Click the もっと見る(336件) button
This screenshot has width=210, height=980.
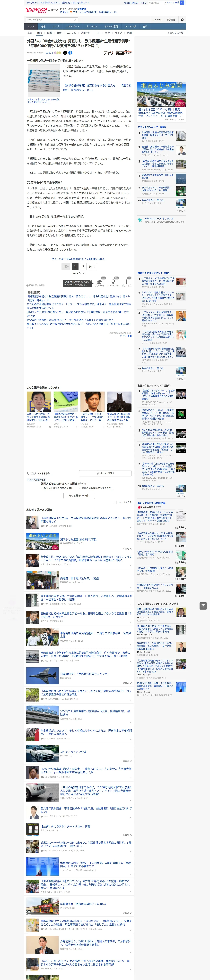[79, 495]
